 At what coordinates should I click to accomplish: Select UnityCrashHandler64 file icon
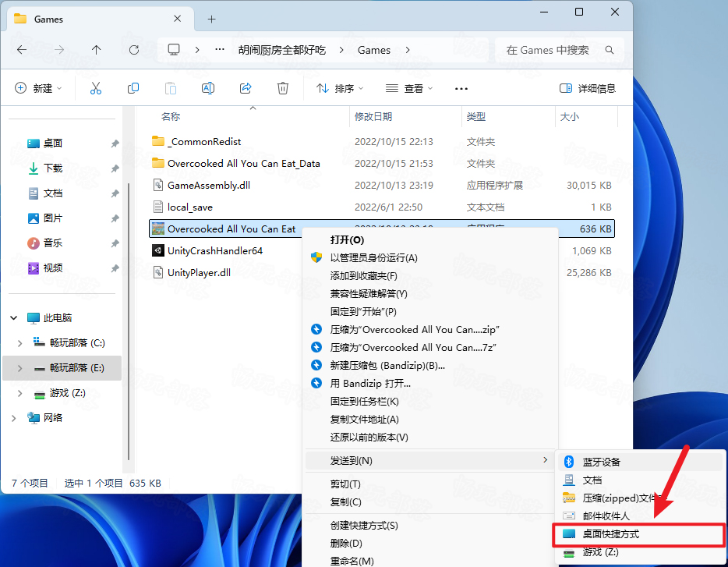tap(158, 251)
